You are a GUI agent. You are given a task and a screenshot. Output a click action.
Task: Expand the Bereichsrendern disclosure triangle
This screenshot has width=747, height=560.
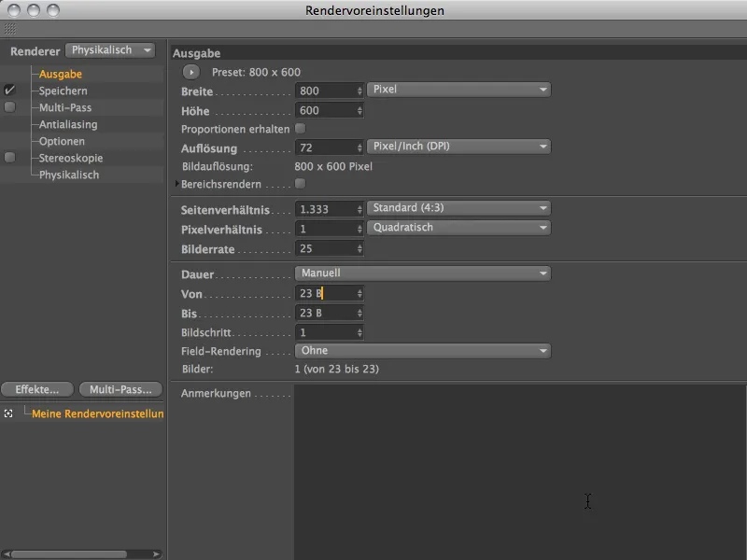pos(177,184)
